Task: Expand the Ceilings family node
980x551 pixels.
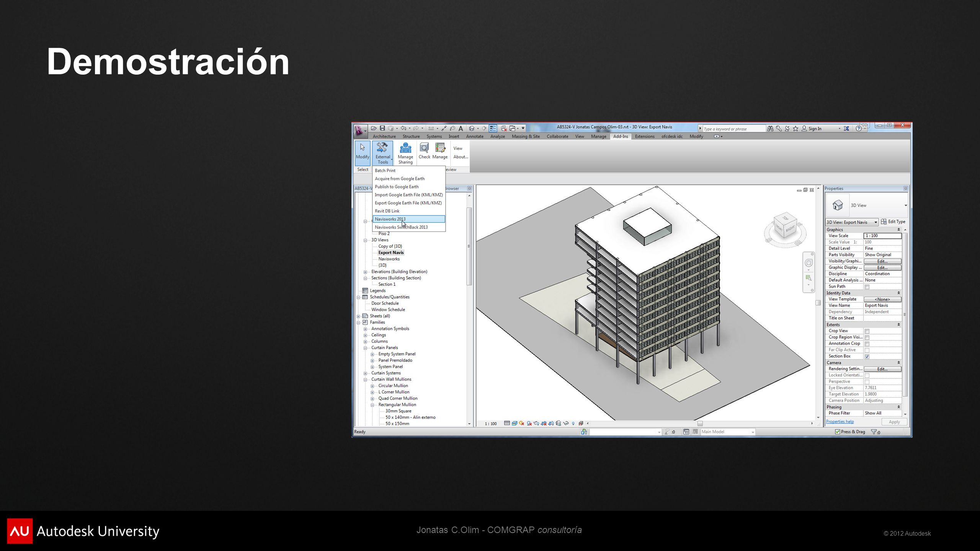Action: (365, 335)
